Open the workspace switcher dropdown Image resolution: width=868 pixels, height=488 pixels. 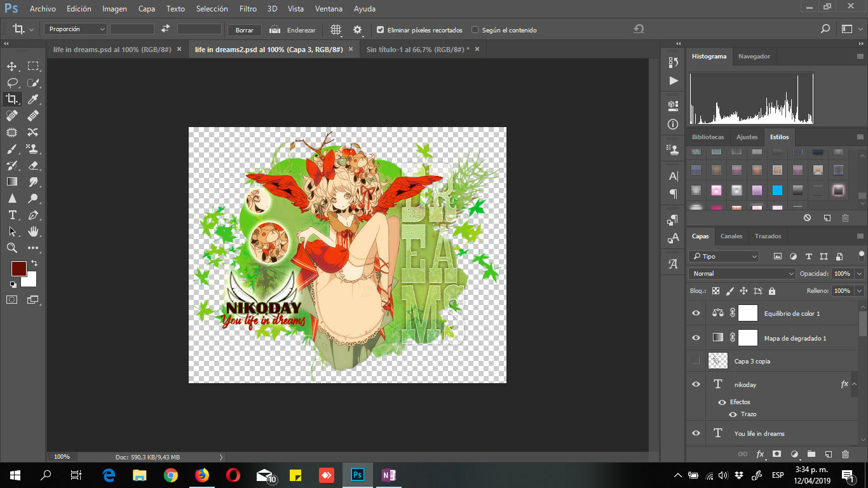tap(851, 29)
